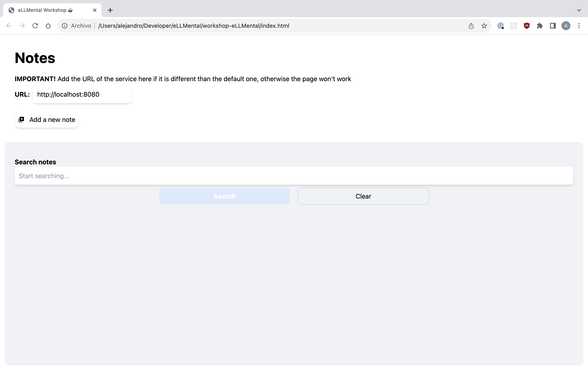
Task: Reload the page with the refresh icon
Action: 35,26
